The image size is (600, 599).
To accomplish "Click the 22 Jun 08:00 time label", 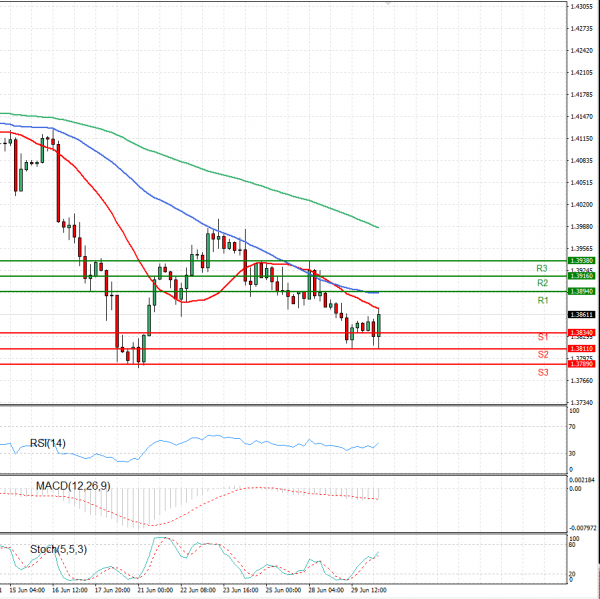I will (x=198, y=590).
